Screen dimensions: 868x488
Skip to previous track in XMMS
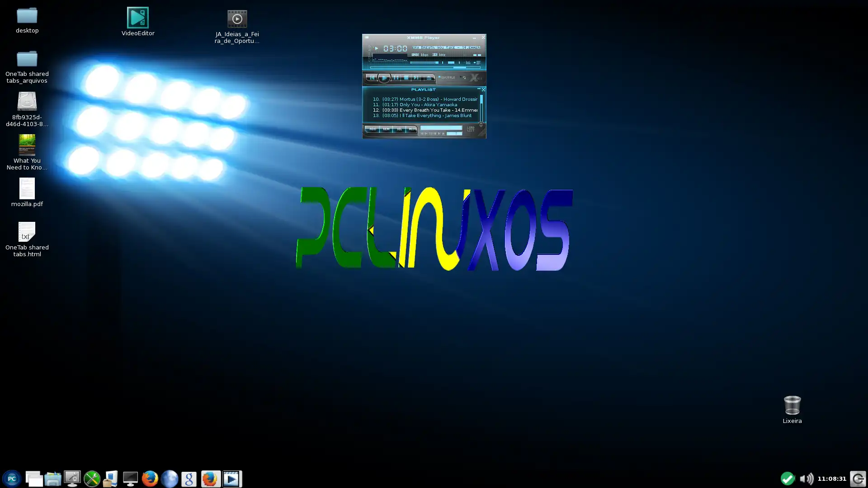coord(372,78)
